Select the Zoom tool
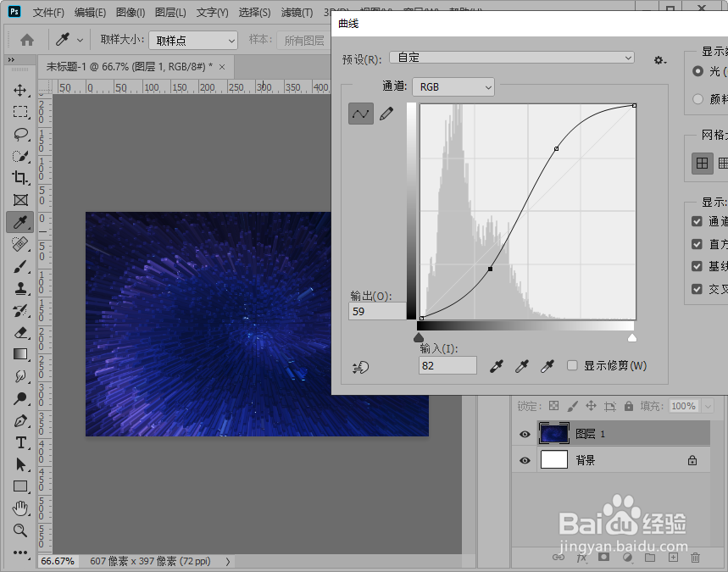Image resolution: width=728 pixels, height=572 pixels. [20, 530]
